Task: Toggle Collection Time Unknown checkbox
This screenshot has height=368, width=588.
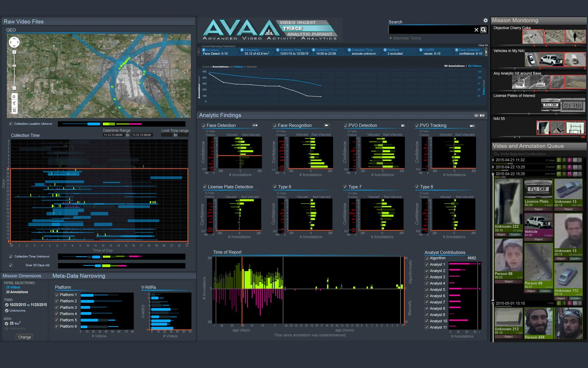Action: pyautogui.click(x=11, y=257)
